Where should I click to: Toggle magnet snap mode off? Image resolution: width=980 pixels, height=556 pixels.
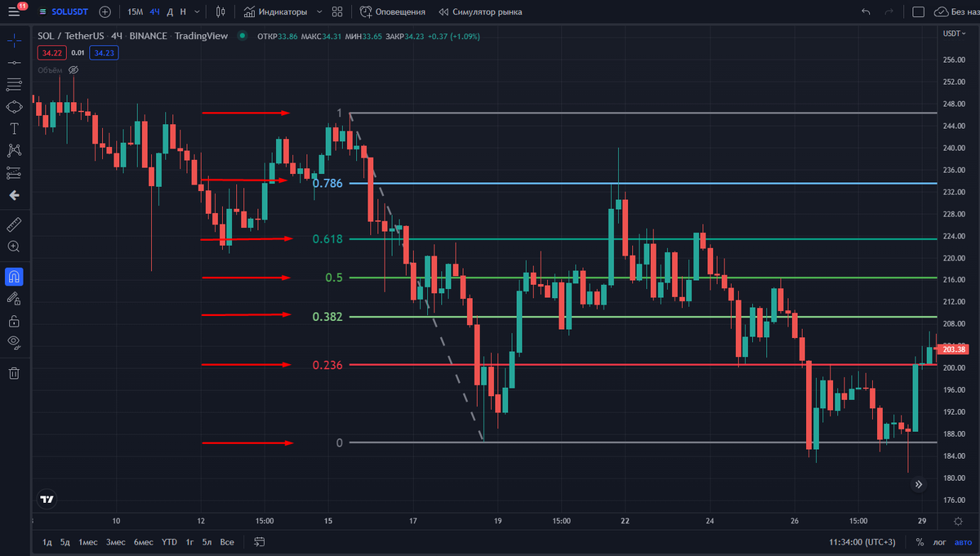[x=13, y=277]
